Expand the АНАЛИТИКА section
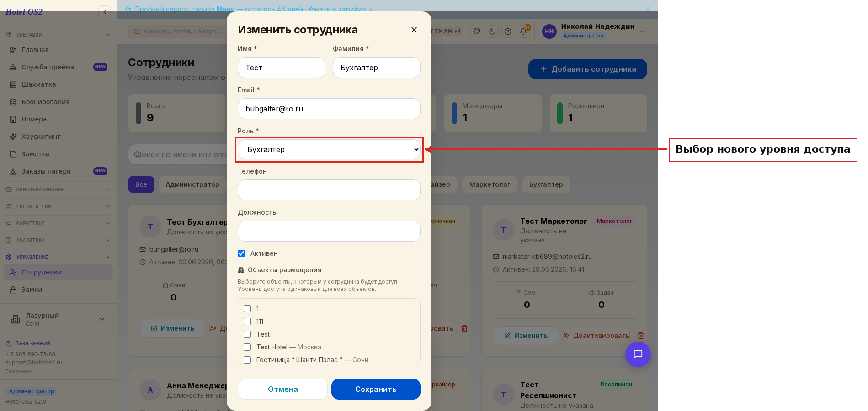The width and height of the screenshot is (868, 411). point(58,240)
